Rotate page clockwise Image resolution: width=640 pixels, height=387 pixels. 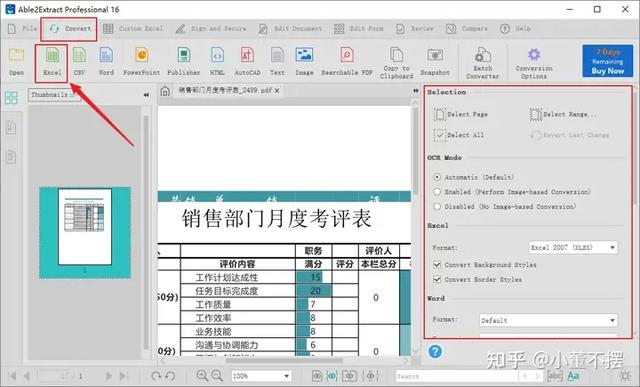[x=156, y=376]
